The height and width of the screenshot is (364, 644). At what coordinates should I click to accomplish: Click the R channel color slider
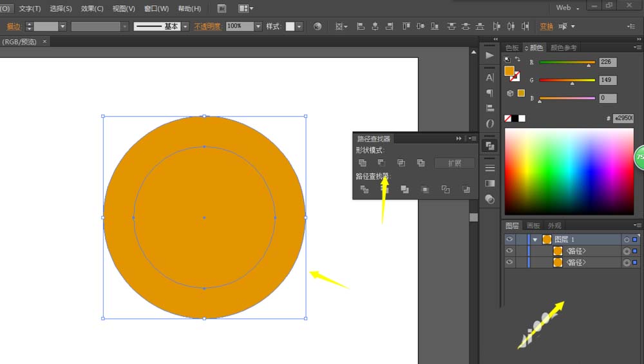pyautogui.click(x=567, y=62)
